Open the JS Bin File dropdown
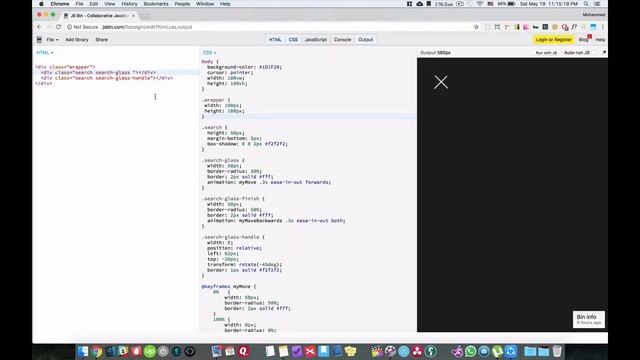 tap(52, 40)
